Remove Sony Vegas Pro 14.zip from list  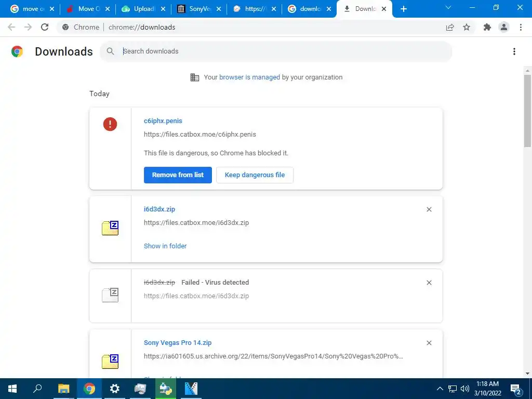pos(429,343)
